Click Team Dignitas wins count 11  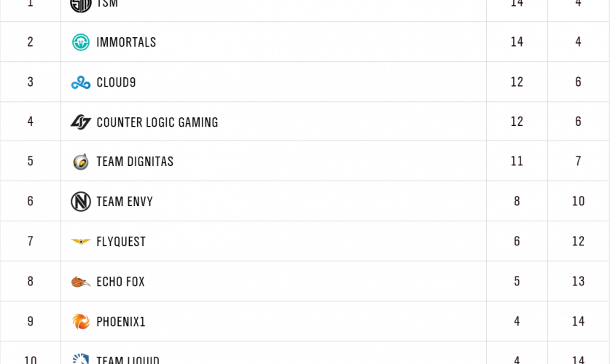[x=517, y=162]
